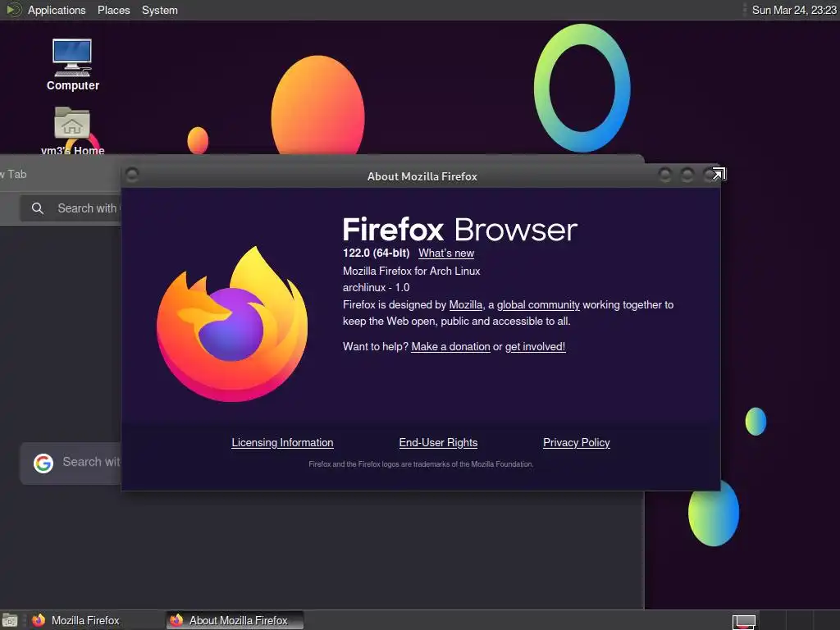Click the About Mozilla Firefox title bar

pos(422,176)
